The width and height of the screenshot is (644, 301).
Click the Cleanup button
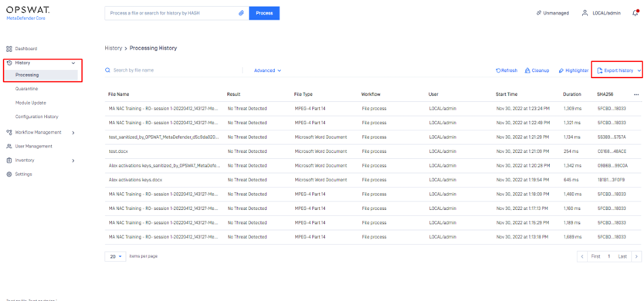[537, 71]
